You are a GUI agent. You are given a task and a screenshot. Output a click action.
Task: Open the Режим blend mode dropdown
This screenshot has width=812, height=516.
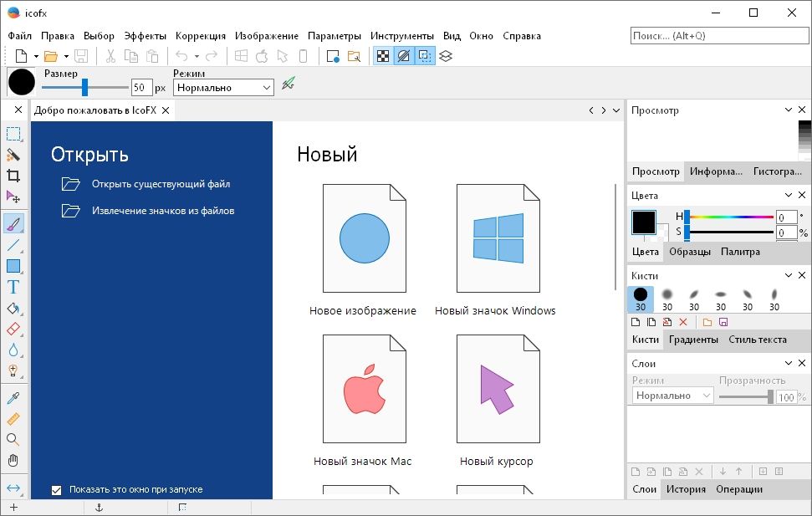click(223, 88)
